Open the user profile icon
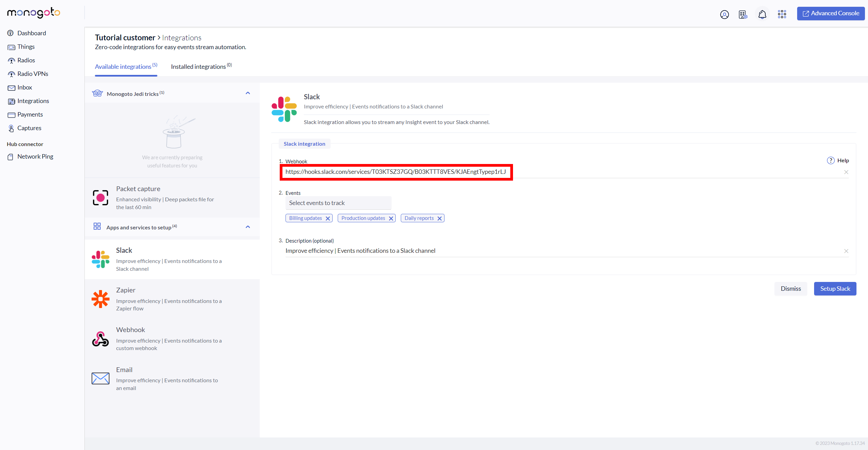The height and width of the screenshot is (450, 868). click(724, 14)
